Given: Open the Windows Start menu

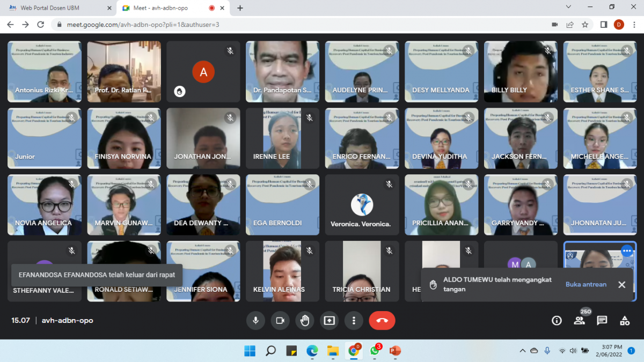Looking at the screenshot, I should [x=250, y=351].
